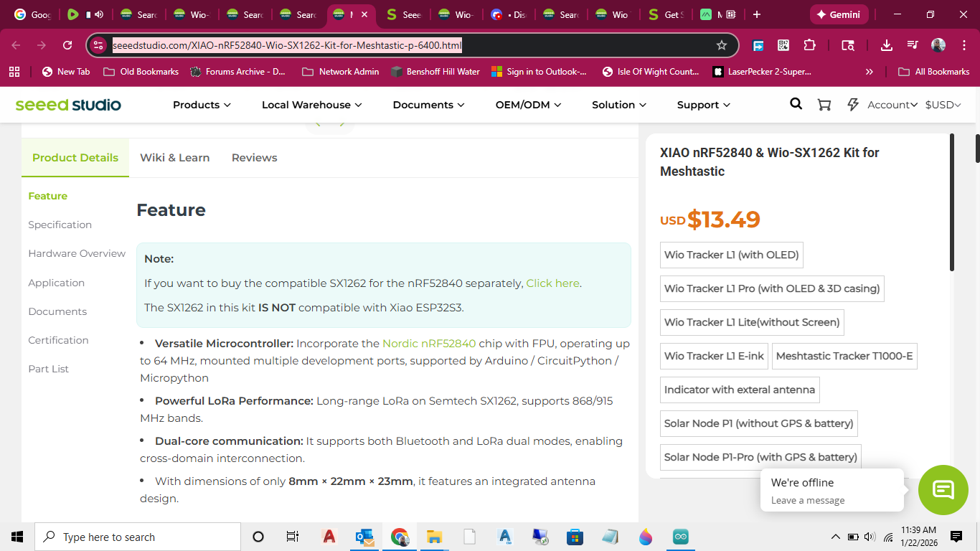Screen dimensions: 980x551
Task: Jump to Specification in the sidebar
Action: pyautogui.click(x=60, y=225)
